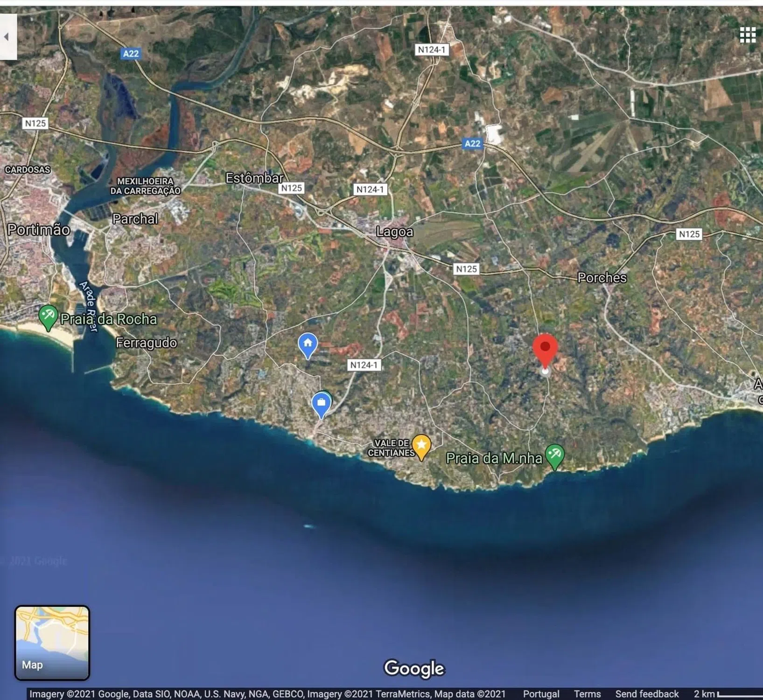Open the Google apps grid icon

coord(748,35)
